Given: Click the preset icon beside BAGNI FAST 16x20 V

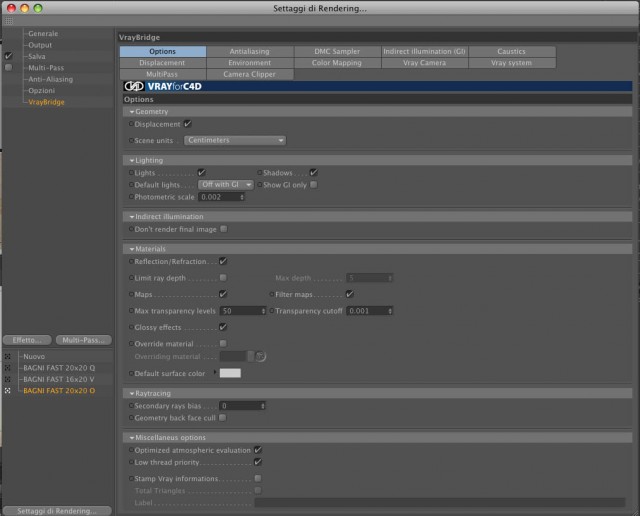Looking at the screenshot, I should pos(8,379).
